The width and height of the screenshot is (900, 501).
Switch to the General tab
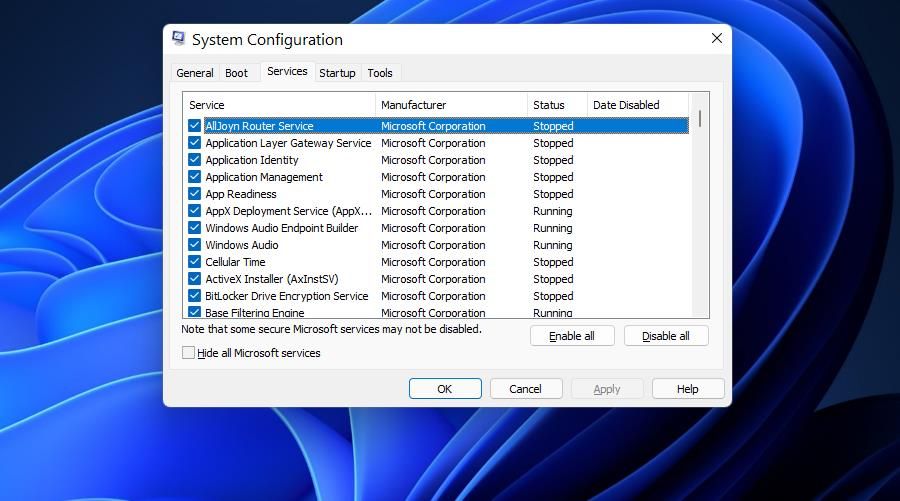195,73
